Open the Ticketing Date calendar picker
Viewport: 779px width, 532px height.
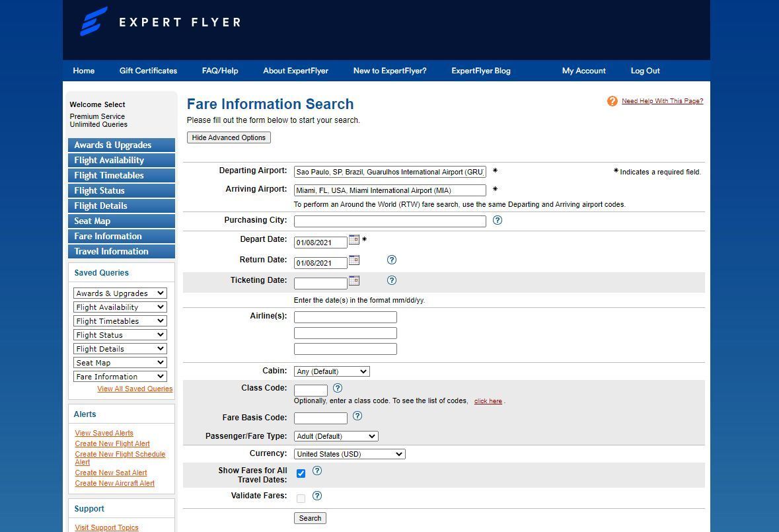[x=353, y=280]
